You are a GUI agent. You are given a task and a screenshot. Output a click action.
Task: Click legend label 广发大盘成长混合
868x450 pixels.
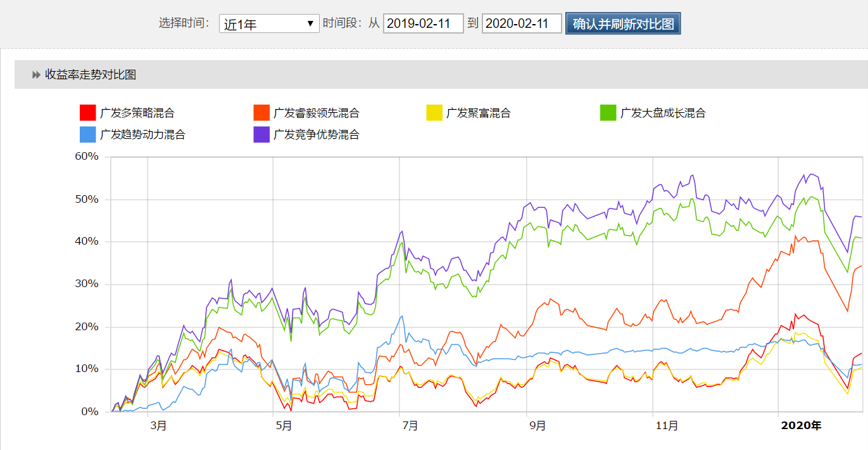(x=663, y=113)
